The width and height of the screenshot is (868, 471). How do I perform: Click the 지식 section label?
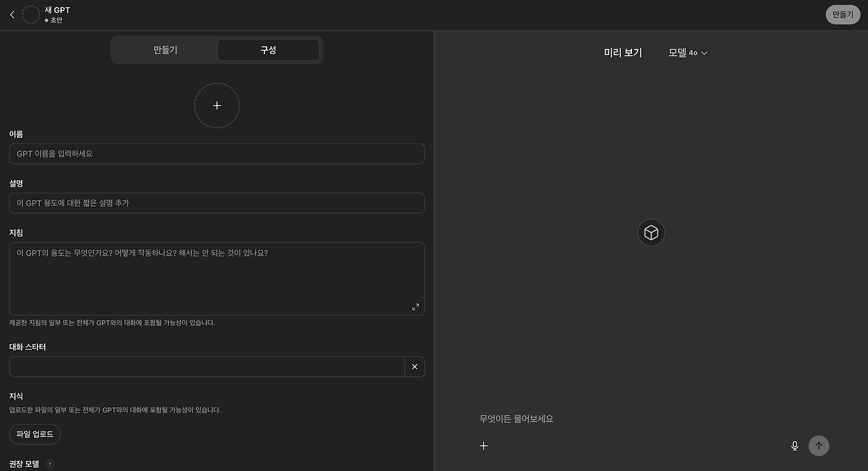coord(16,396)
